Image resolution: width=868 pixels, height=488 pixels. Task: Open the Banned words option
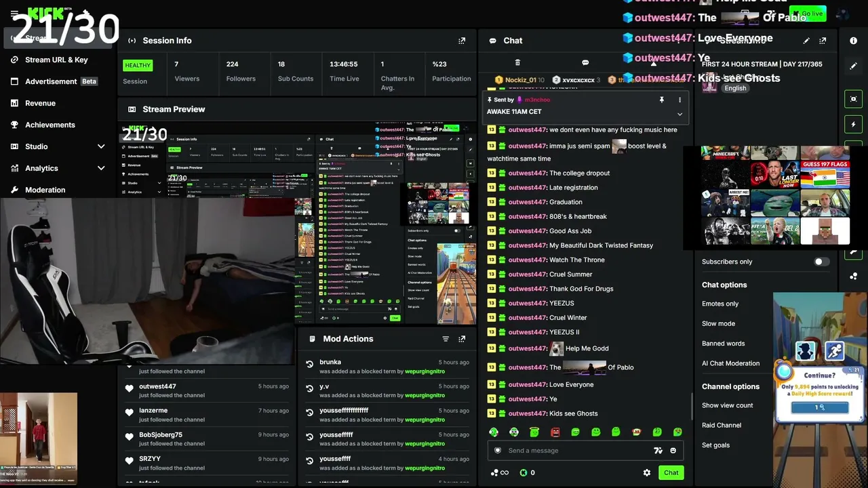pyautogui.click(x=723, y=344)
